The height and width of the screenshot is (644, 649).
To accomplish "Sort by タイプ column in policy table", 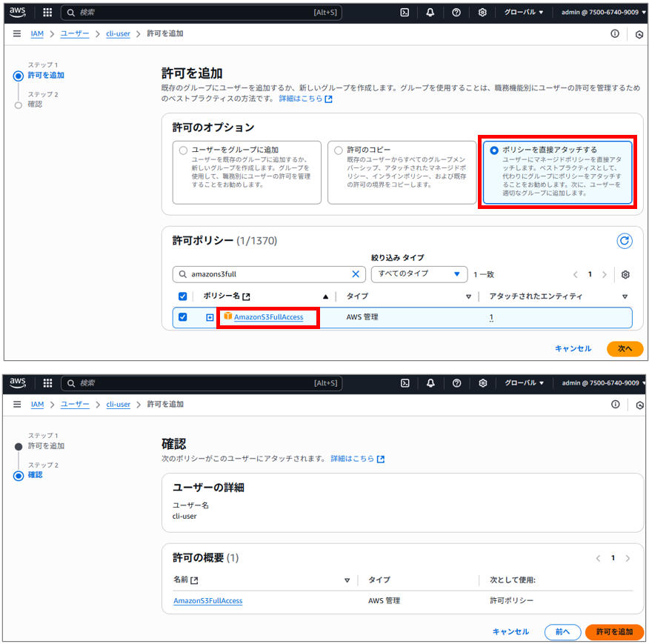I will click(x=468, y=296).
